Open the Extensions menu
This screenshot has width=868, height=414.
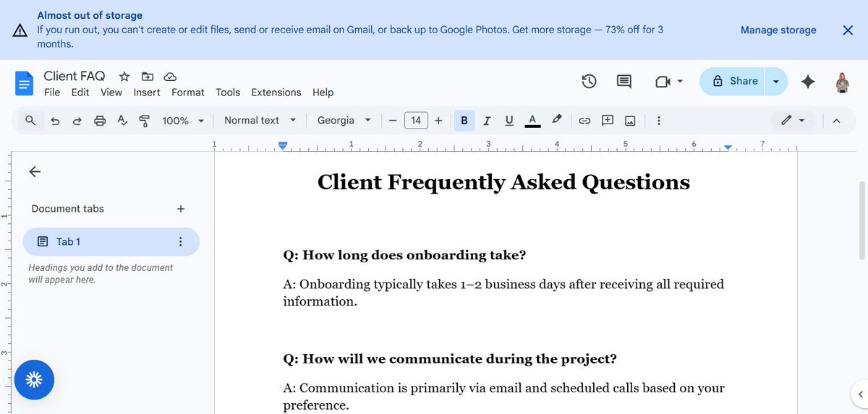(x=276, y=92)
